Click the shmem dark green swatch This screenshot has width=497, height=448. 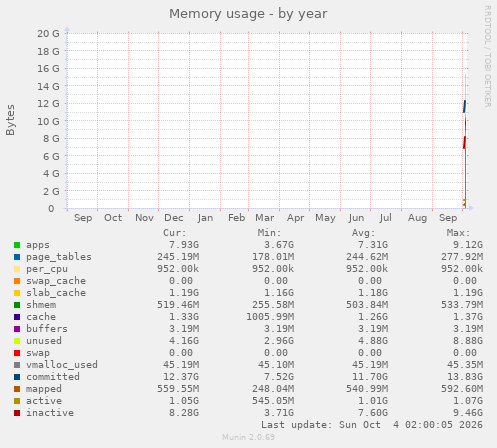click(17, 305)
